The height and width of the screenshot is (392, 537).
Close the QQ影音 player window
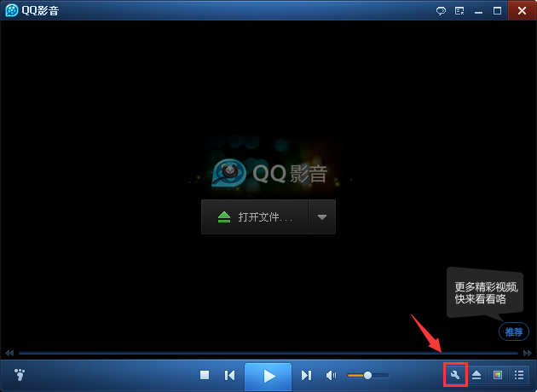point(522,10)
